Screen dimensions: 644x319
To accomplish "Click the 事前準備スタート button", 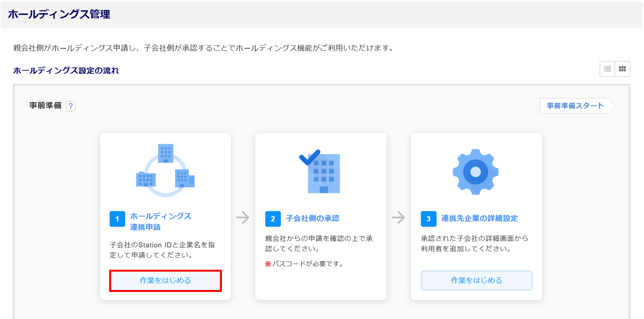I will tap(575, 106).
